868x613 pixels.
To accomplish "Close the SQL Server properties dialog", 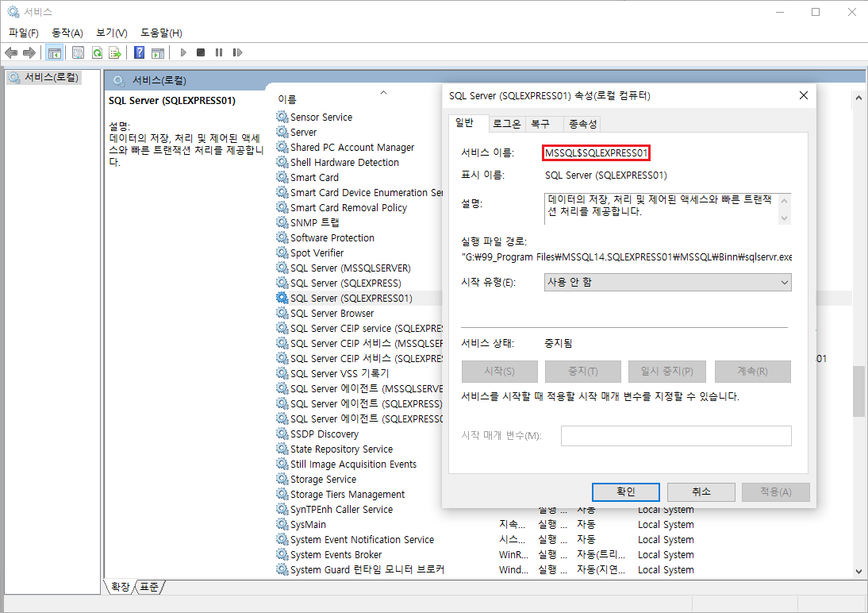I will (x=803, y=95).
